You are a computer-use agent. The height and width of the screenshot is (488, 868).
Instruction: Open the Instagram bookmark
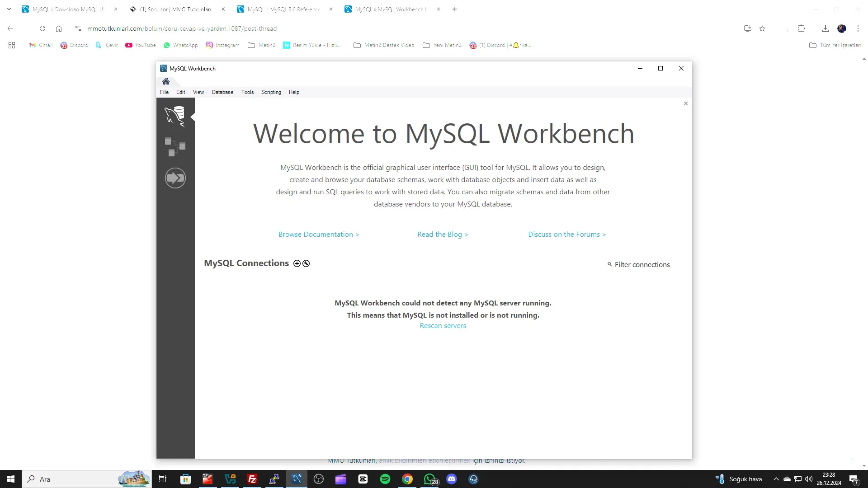222,45
